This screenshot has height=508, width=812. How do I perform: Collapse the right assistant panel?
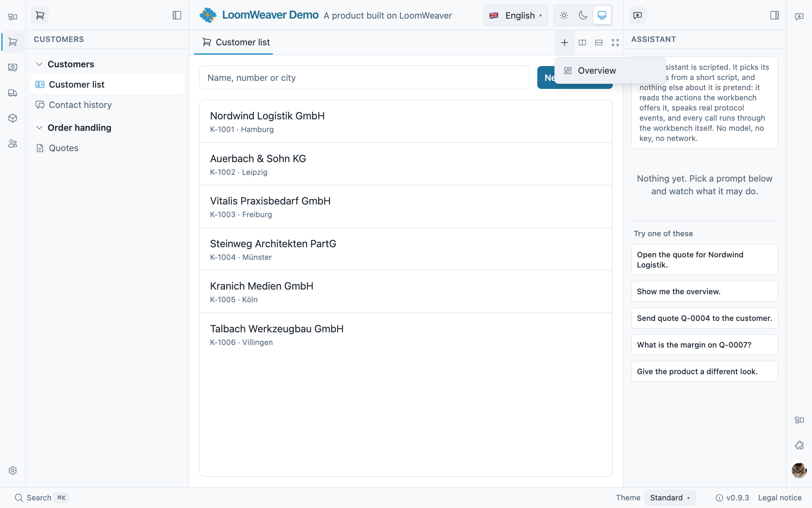pyautogui.click(x=774, y=15)
